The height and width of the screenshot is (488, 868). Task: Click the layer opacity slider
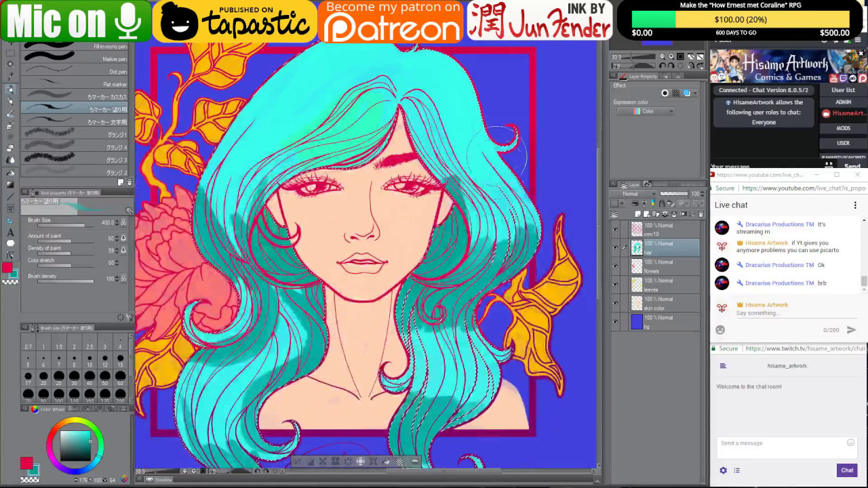[674, 194]
